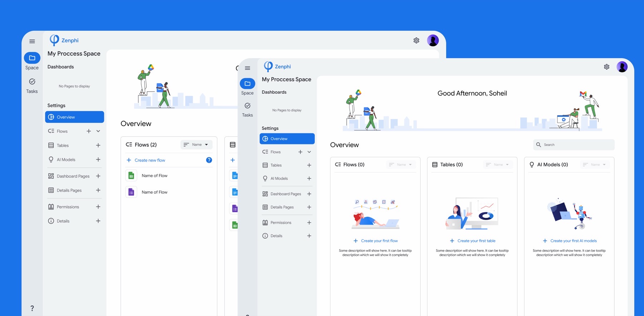Click Create your first flow link
644x316 pixels.
[376, 241]
